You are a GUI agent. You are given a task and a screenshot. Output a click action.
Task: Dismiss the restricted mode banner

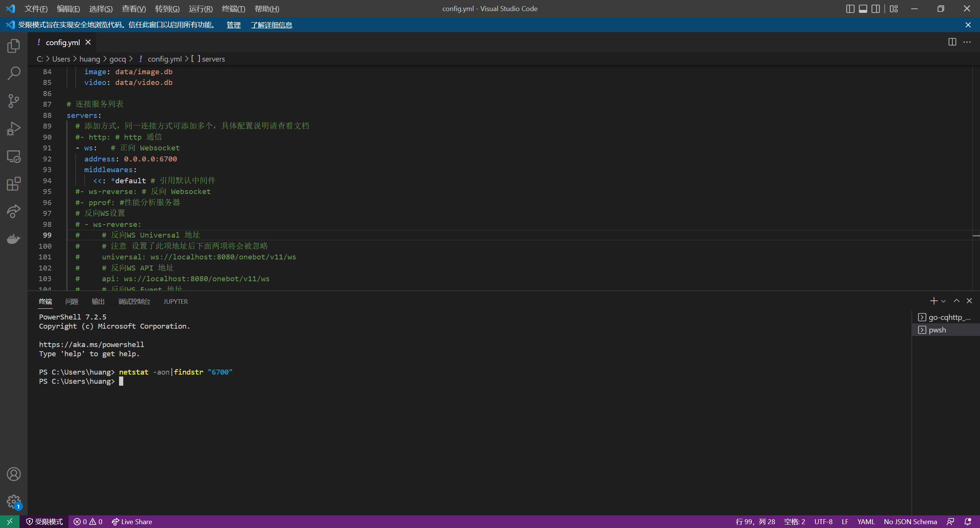point(968,25)
